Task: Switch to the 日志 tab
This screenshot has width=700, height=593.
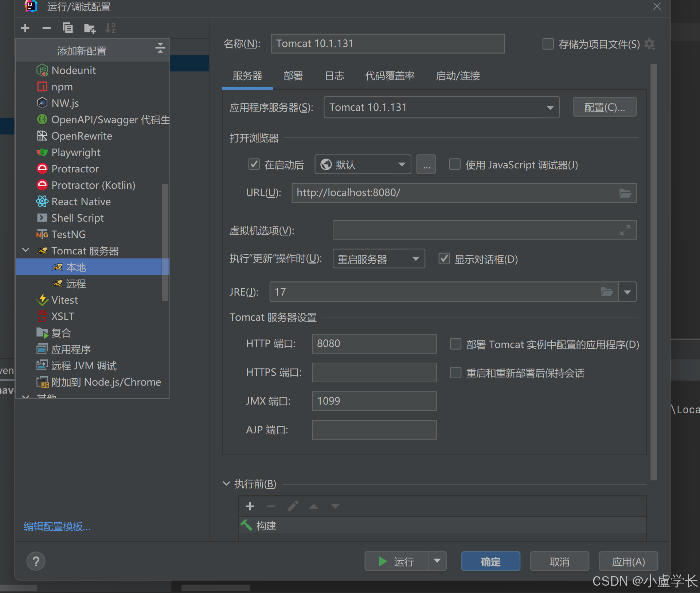Action: click(335, 76)
